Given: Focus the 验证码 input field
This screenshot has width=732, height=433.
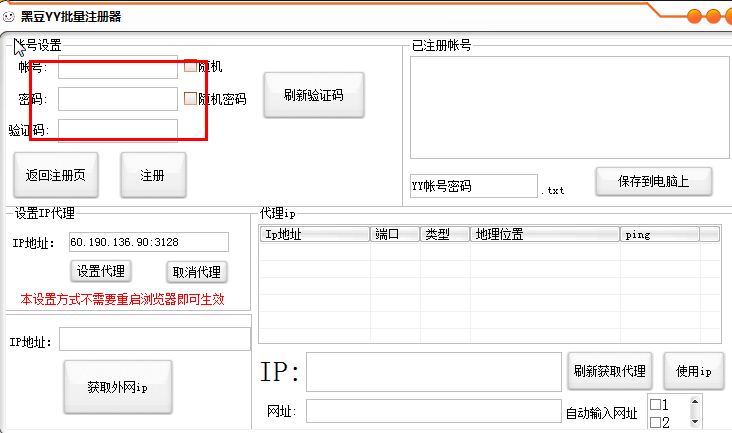Looking at the screenshot, I should (x=118, y=130).
